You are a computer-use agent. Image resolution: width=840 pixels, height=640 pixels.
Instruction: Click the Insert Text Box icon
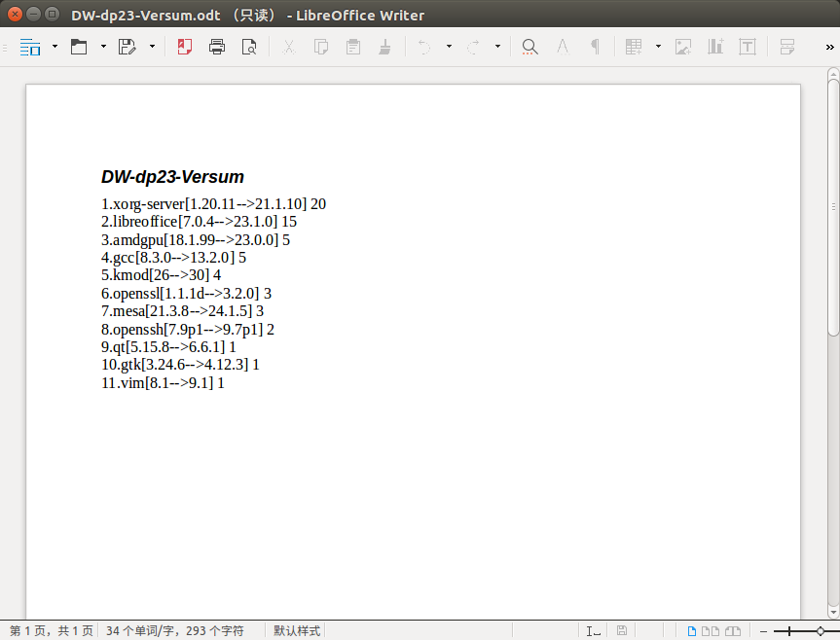tap(748, 47)
